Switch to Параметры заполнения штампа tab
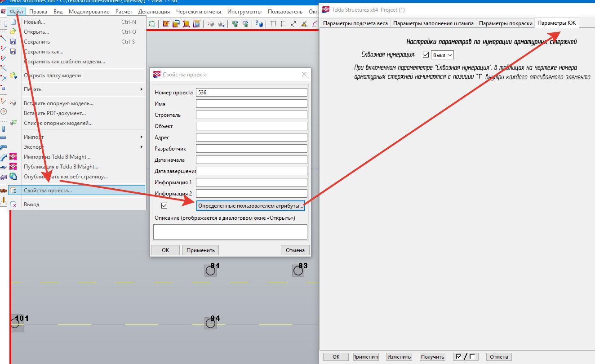The image size is (595, 364). point(433,23)
